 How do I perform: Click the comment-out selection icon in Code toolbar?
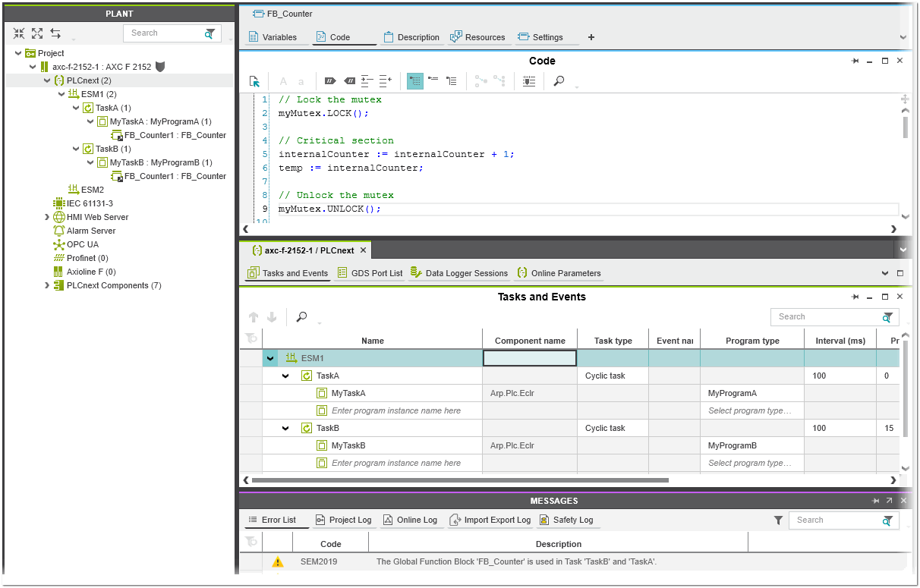329,81
